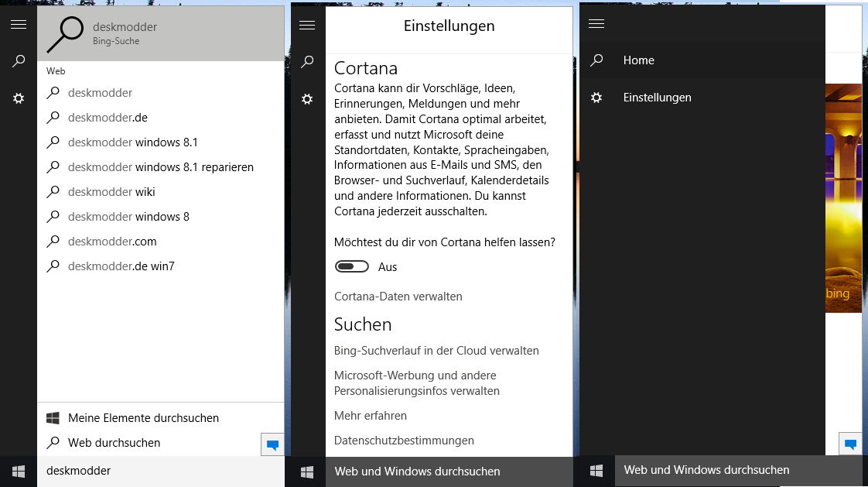Open Mehr erfahren link
This screenshot has height=487, width=868.
(x=371, y=416)
